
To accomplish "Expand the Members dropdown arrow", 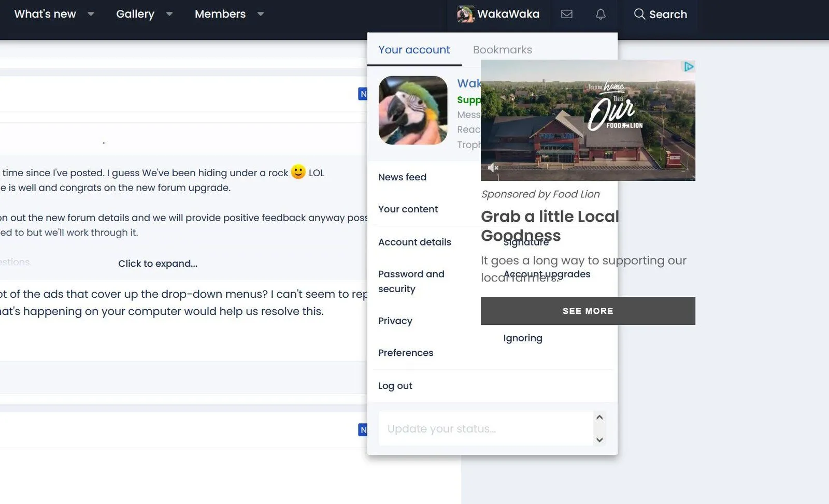I will tap(261, 14).
